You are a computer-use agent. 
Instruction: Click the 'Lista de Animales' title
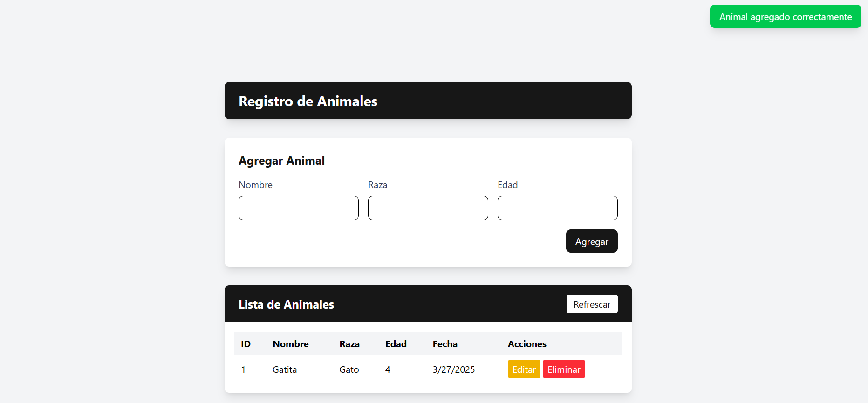pyautogui.click(x=286, y=304)
